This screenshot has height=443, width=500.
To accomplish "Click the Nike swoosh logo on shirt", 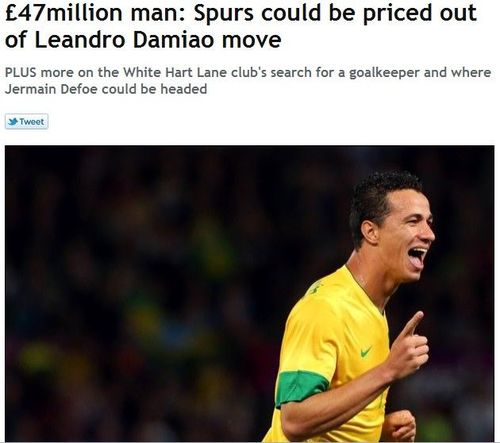I will click(366, 352).
